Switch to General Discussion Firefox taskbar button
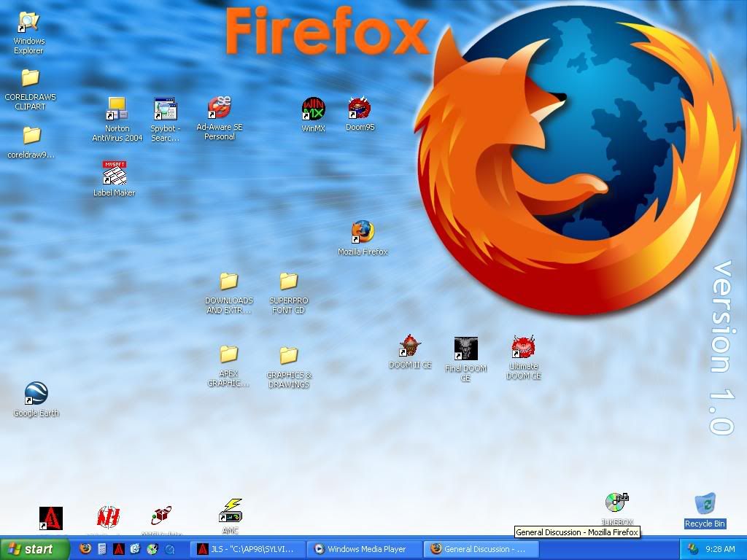 pyautogui.click(x=481, y=549)
